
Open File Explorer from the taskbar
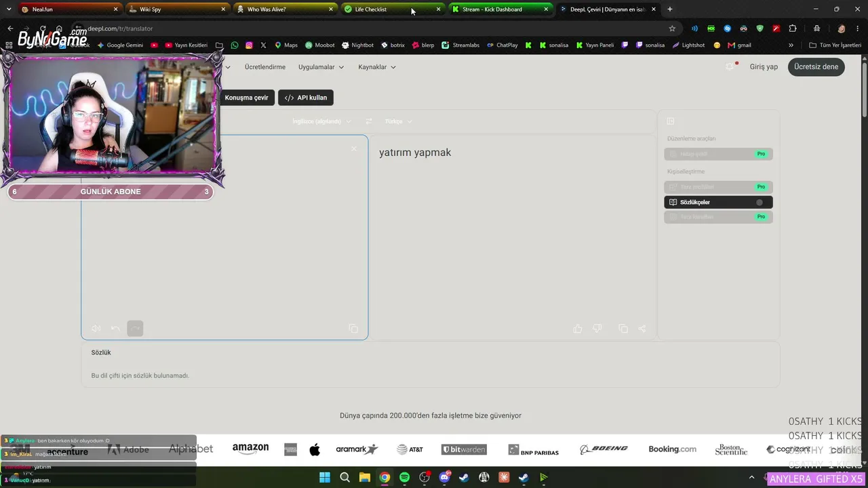[365, 477]
